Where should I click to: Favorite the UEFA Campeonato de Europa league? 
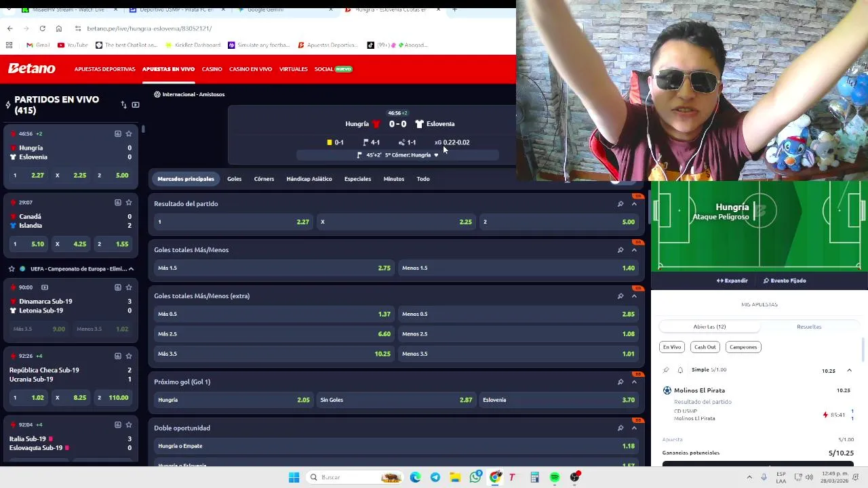point(12,268)
